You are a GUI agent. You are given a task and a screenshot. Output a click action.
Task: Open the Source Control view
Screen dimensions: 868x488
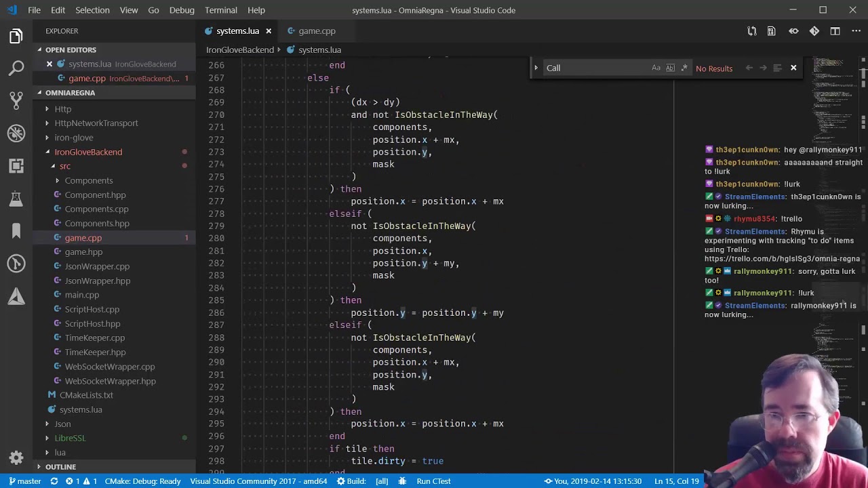[16, 101]
